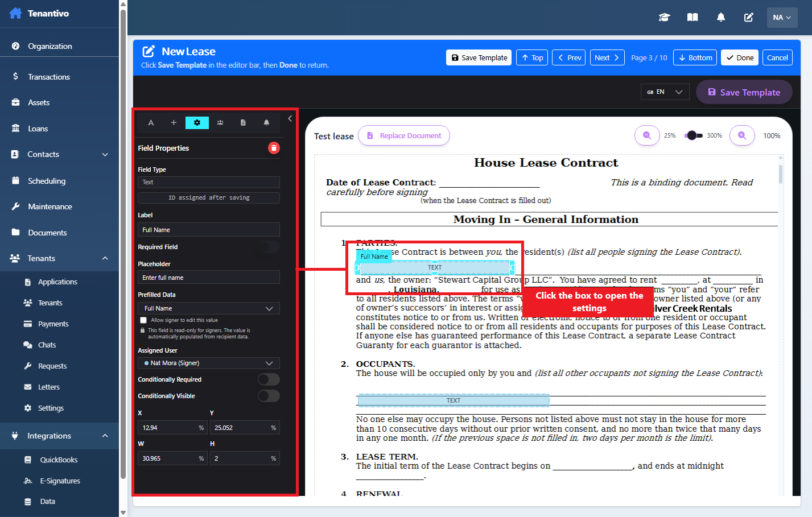Click the document zoom slider handle
Screen dimensions: 812x517
click(691, 135)
